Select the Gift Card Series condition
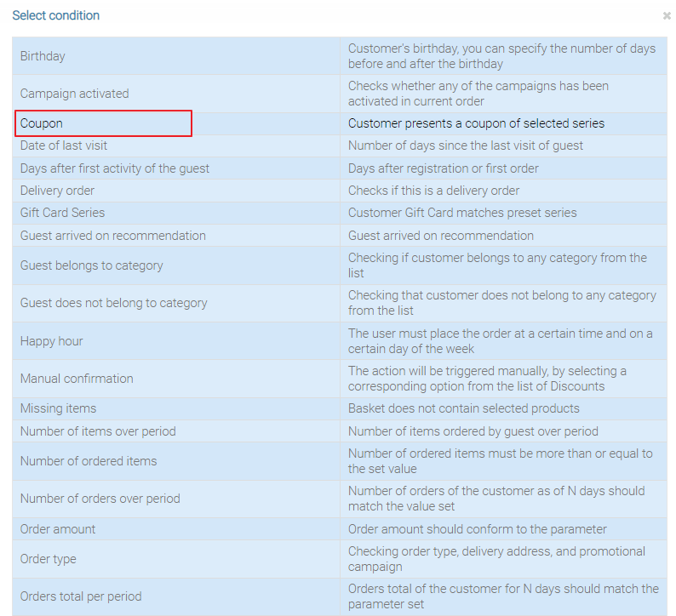 [62, 213]
